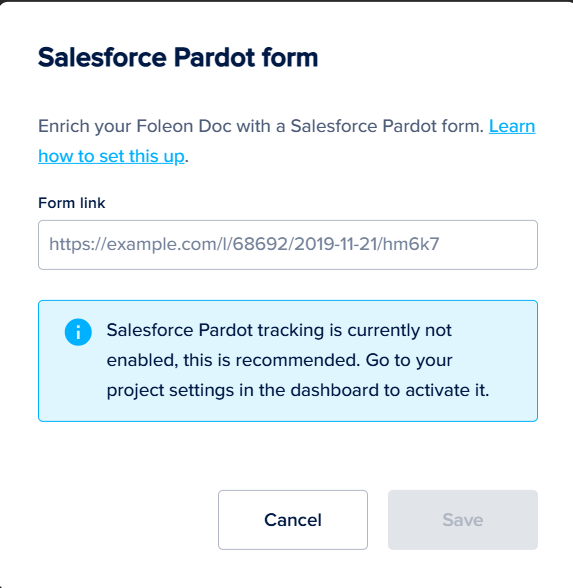573x588 pixels.
Task: Click "Go to your" in the notice
Action: [x=409, y=360]
